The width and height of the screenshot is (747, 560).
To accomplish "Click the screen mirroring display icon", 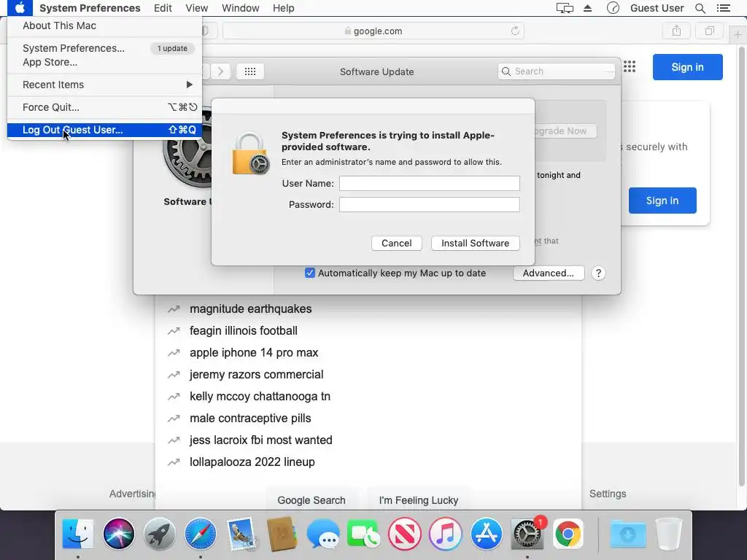I will coord(565,8).
